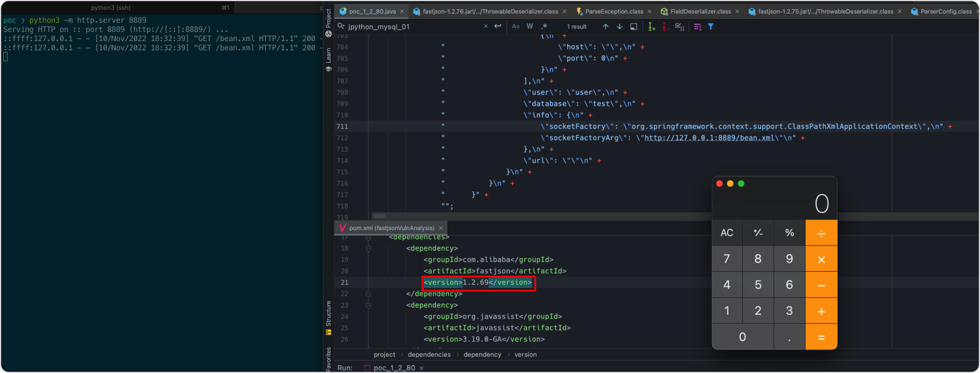Click the 5 key on Calculator
This screenshot has height=373, width=980.
coord(758,285)
